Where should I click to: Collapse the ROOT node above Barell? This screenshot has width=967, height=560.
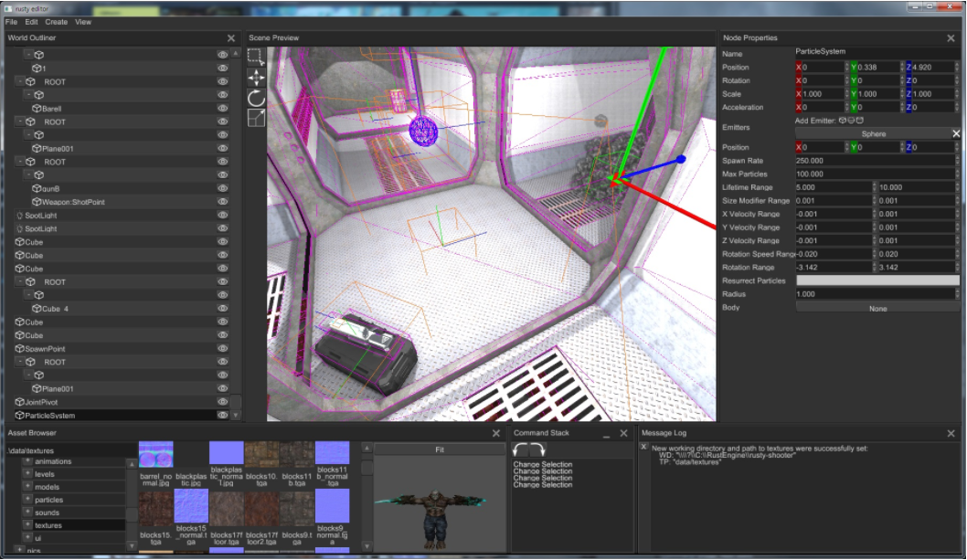point(19,82)
